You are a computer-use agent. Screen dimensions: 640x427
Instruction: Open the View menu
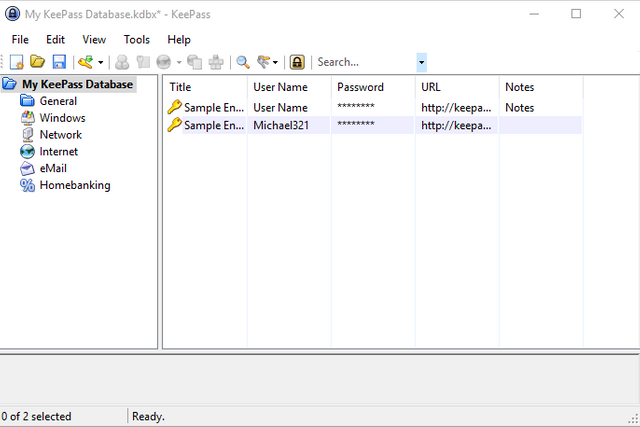click(94, 40)
